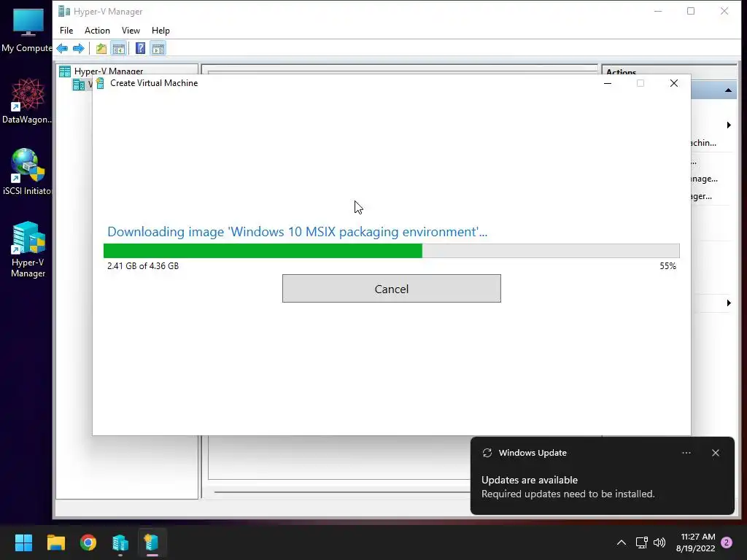The width and height of the screenshot is (747, 560).
Task: Open the Help menu
Action: coord(160,31)
